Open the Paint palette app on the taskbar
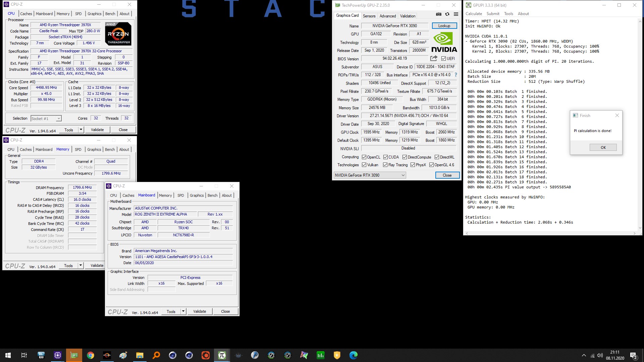Image resolution: width=644 pixels, height=362 pixels. (123, 355)
